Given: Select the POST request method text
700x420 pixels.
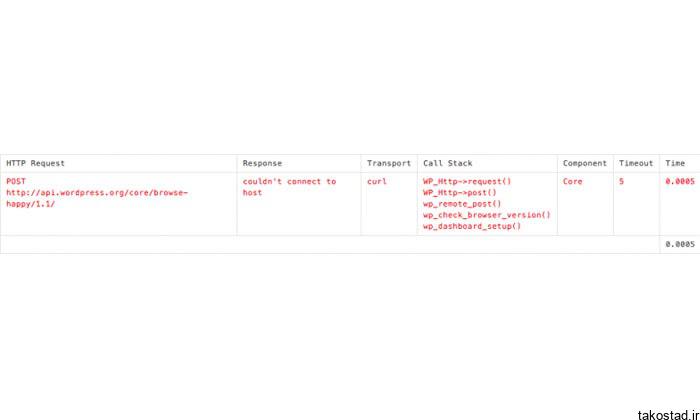Looking at the screenshot, I should [16, 181].
